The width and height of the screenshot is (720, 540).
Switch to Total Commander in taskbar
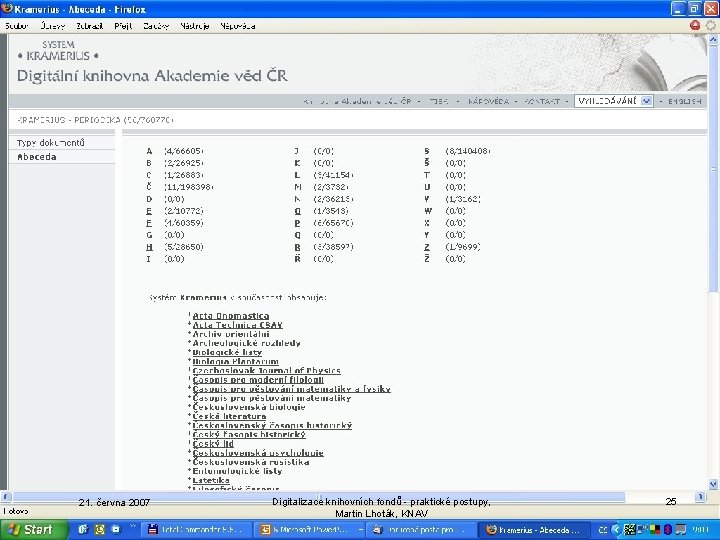(x=196, y=530)
